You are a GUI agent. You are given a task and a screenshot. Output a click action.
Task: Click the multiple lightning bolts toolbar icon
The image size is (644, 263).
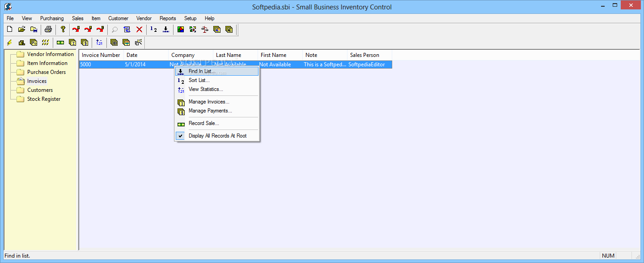tap(46, 43)
